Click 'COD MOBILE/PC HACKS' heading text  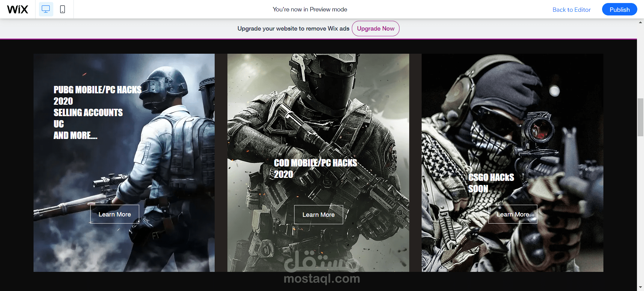315,163
